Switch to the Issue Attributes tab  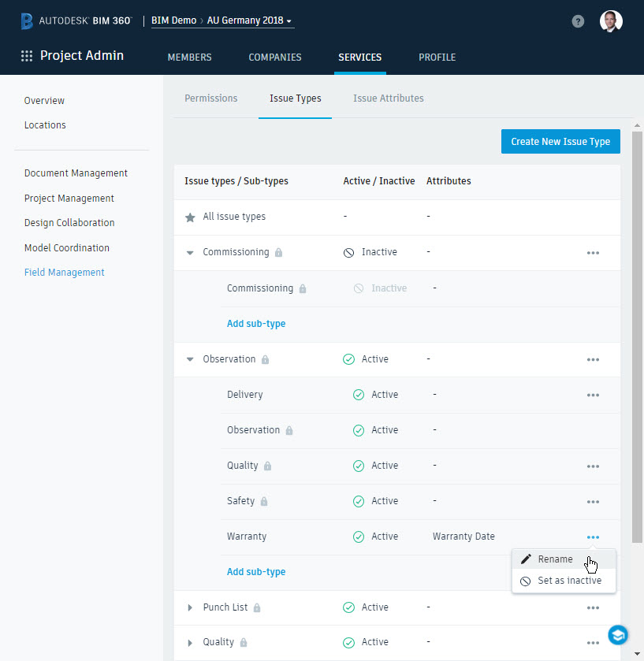(388, 98)
